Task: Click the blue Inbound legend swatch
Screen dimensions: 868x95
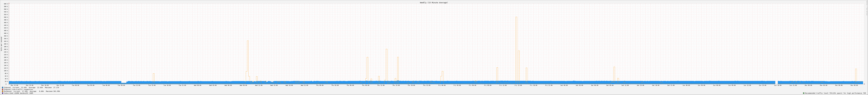Action: [x=3, y=88]
